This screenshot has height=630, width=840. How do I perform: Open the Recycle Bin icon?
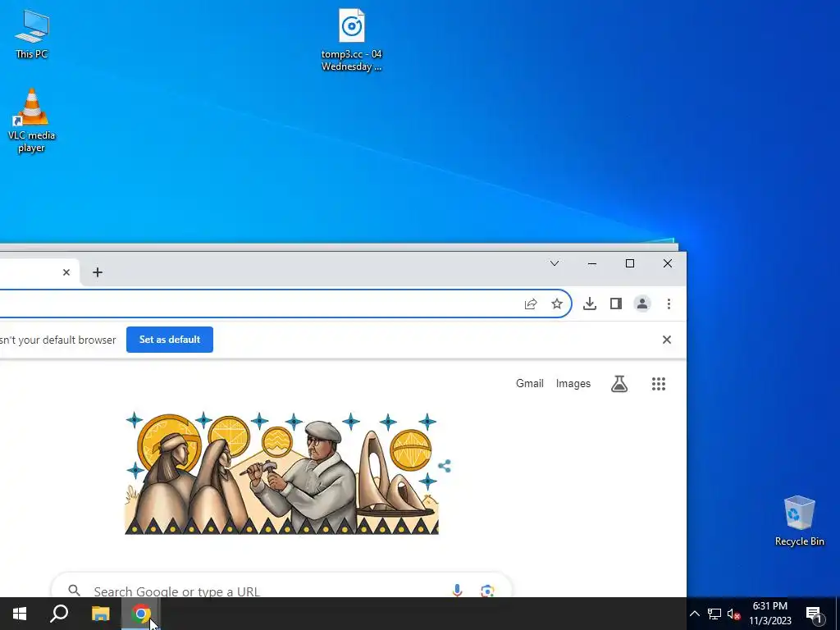799,521
